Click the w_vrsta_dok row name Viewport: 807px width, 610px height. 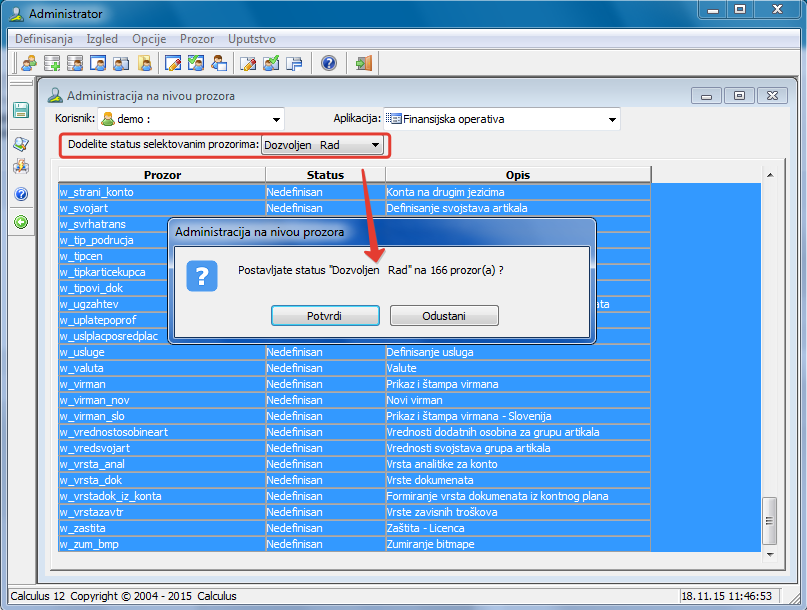click(91, 480)
